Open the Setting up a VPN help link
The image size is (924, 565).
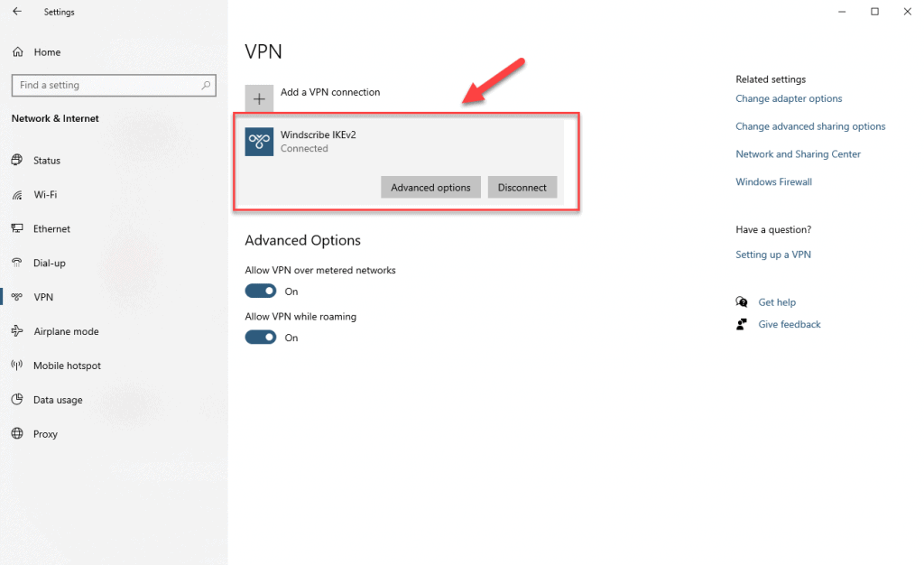(772, 254)
